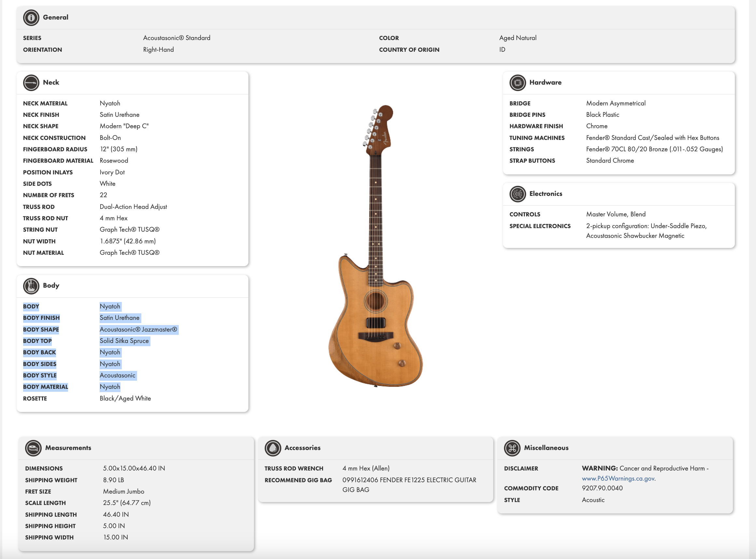Click the highlighted Solid Sitka Spruce value
Viewport: 756px width, 559px height.
pyautogui.click(x=124, y=341)
